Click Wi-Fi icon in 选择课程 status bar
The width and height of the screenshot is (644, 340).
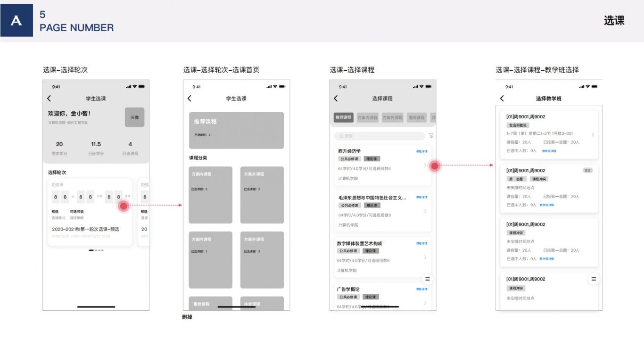coord(421,87)
